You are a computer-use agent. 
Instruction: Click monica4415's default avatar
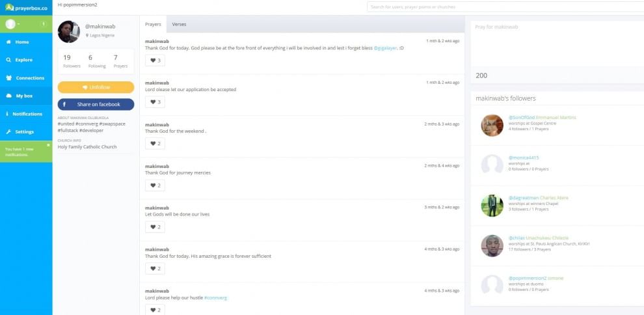click(x=492, y=165)
